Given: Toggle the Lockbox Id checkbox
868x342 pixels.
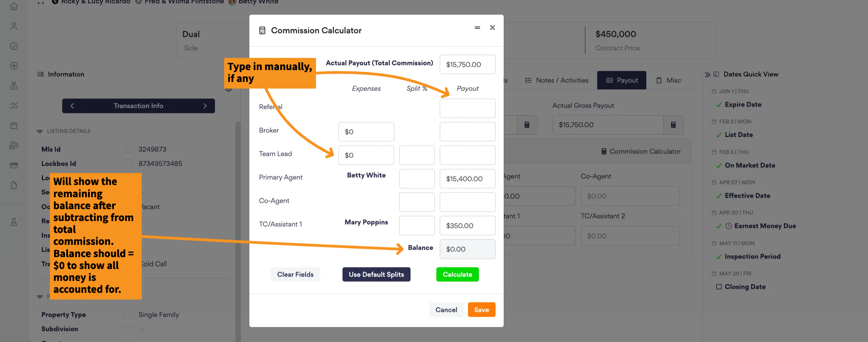Looking at the screenshot, I should pos(128,163).
